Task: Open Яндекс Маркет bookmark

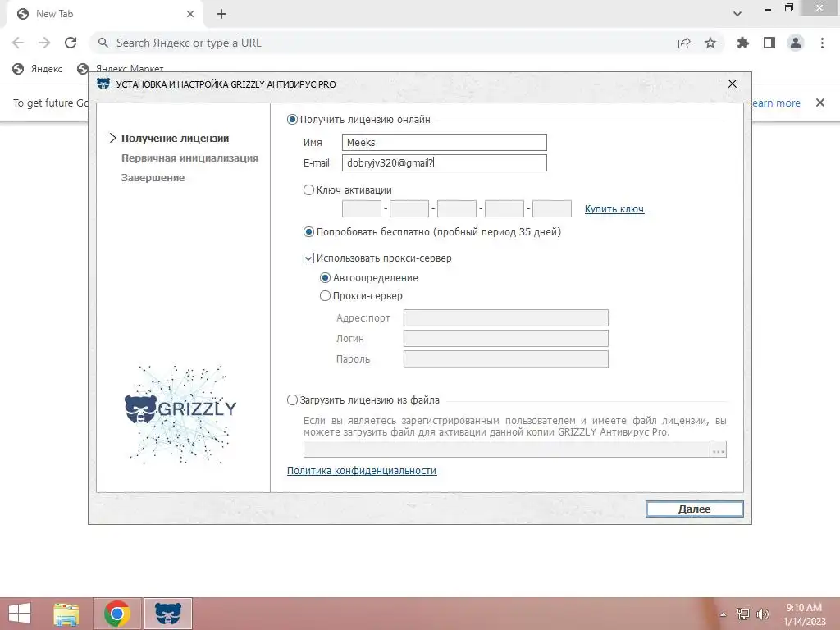Action: [120, 69]
